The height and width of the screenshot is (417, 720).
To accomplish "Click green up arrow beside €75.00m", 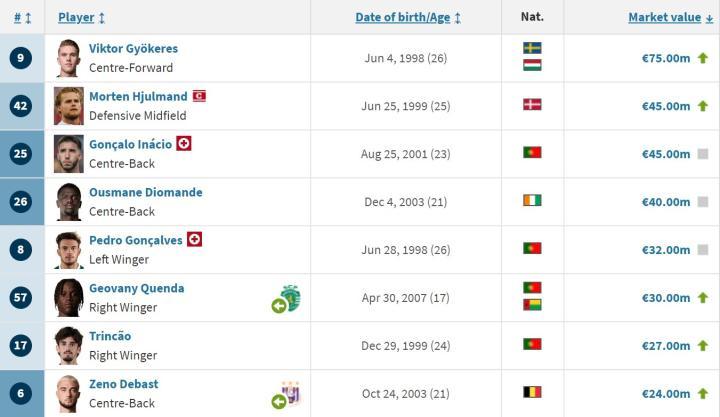I will 702,58.
